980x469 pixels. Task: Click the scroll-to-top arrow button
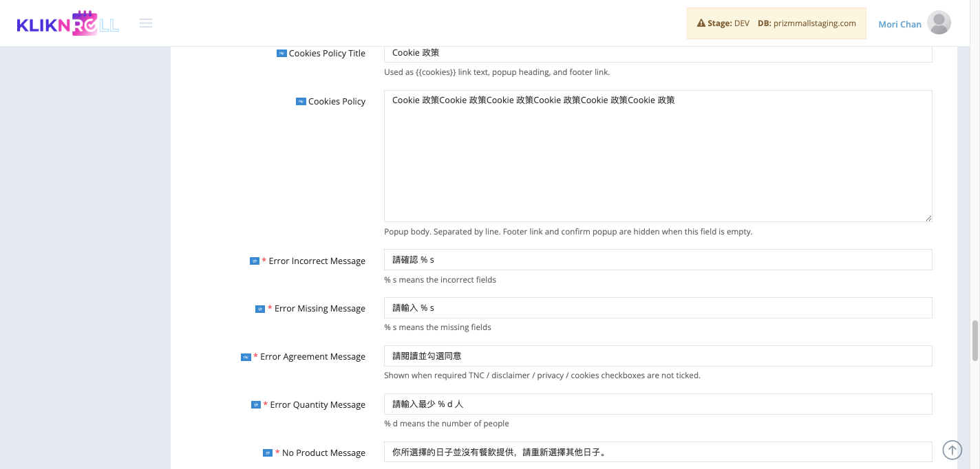952,450
